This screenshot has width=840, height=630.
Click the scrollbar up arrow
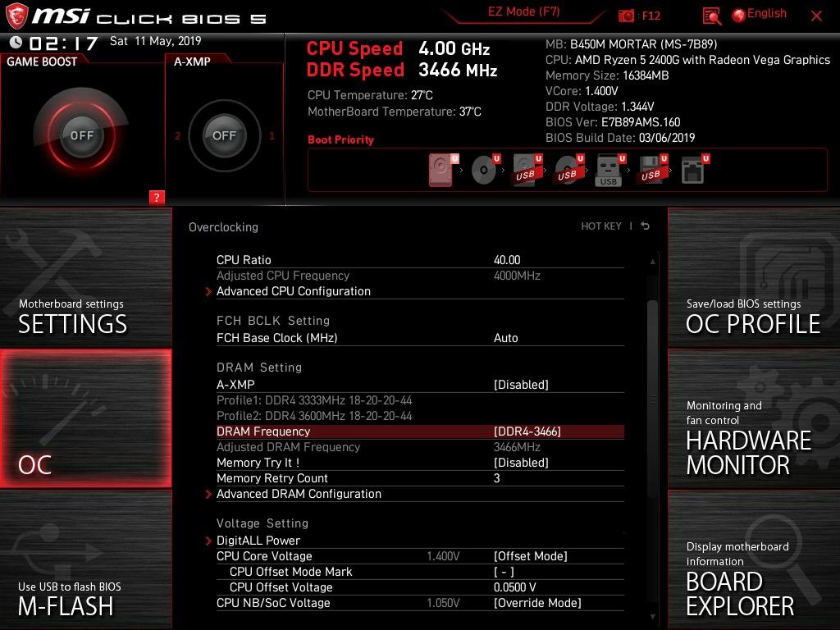pos(652,262)
